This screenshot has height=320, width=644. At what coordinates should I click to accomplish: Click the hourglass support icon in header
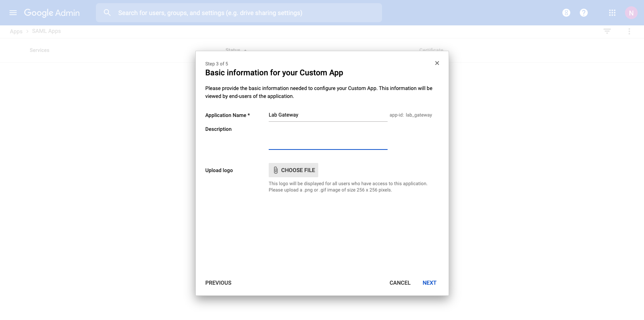pyautogui.click(x=566, y=13)
